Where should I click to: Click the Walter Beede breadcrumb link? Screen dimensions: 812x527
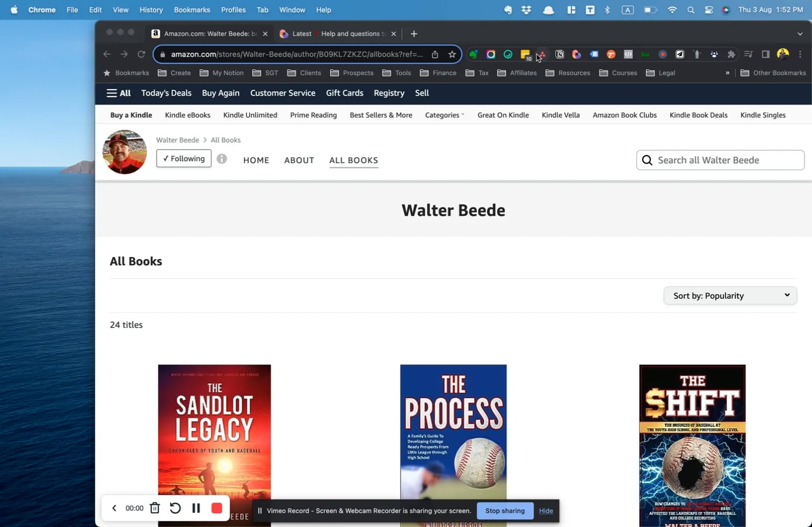(x=178, y=140)
